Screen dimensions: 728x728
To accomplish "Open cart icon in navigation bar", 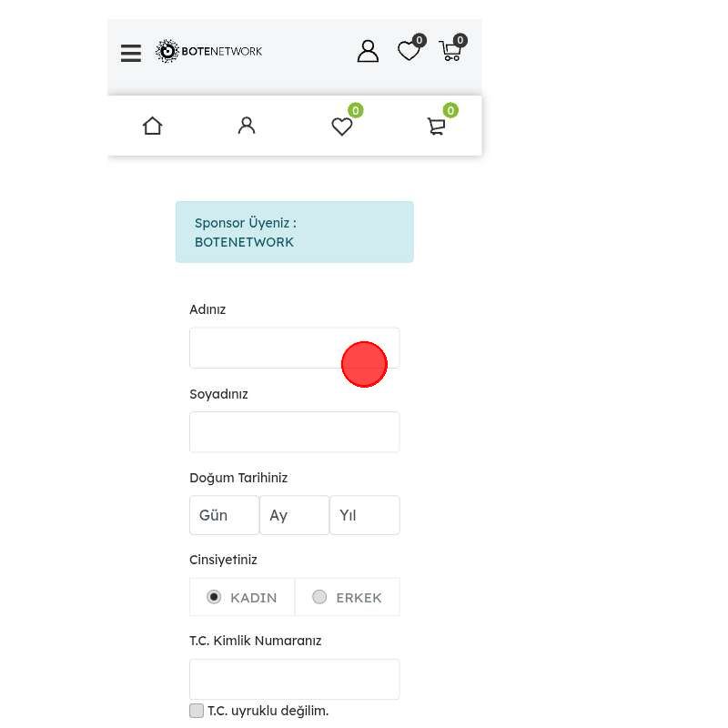I will [437, 126].
